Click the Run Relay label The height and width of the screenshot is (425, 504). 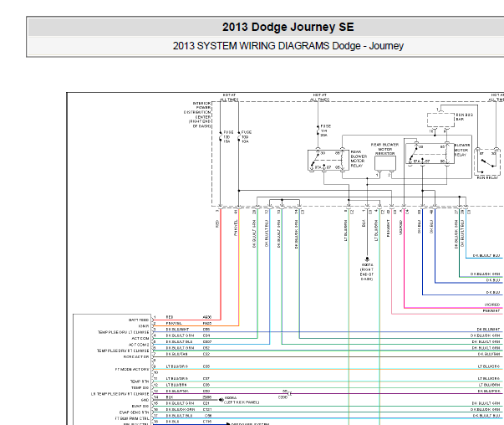pos(487,177)
